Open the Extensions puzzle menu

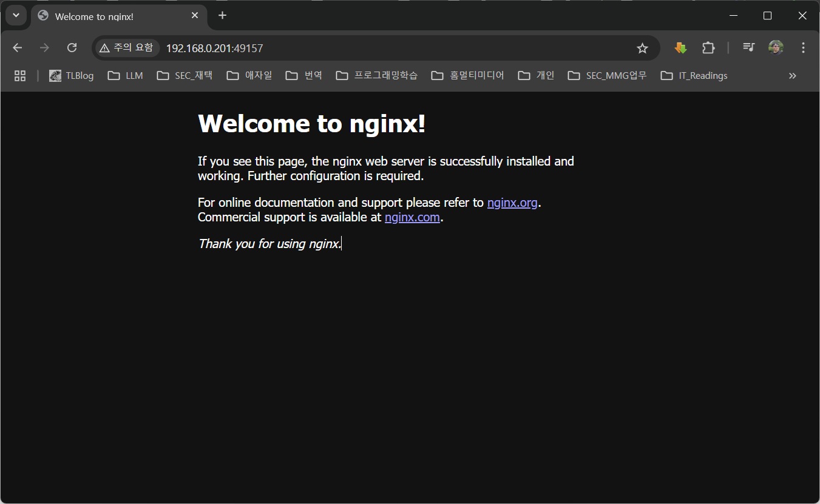click(708, 48)
